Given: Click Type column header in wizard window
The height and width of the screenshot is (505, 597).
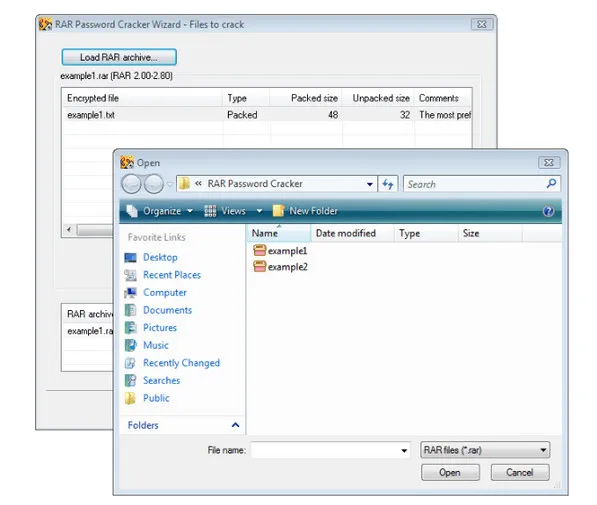Looking at the screenshot, I should (246, 98).
